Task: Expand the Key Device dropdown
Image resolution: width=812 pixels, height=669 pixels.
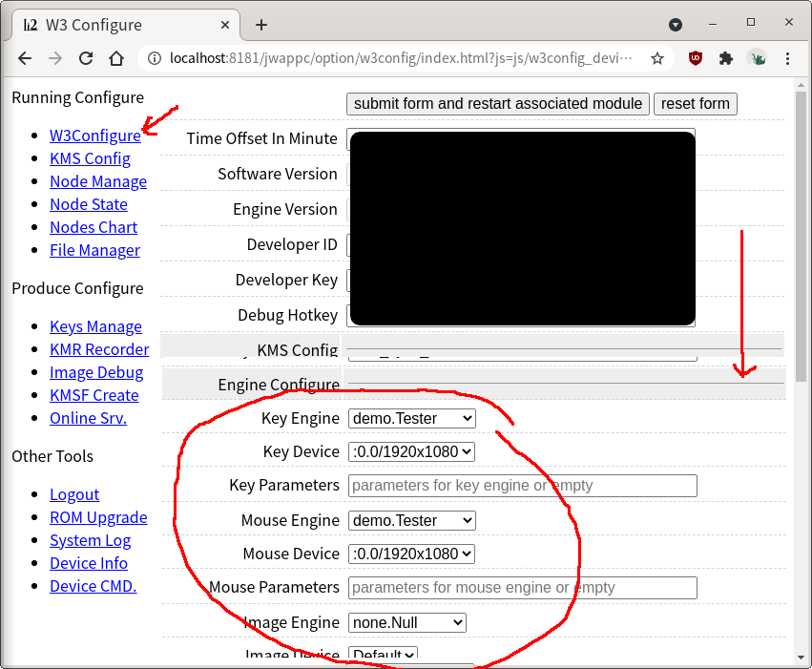Action: click(411, 451)
